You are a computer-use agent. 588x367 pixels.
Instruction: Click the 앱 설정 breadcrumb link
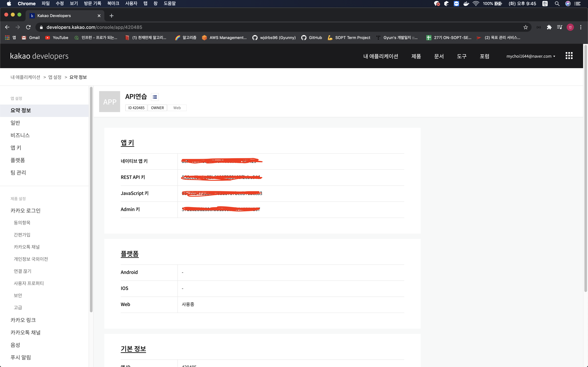[55, 77]
